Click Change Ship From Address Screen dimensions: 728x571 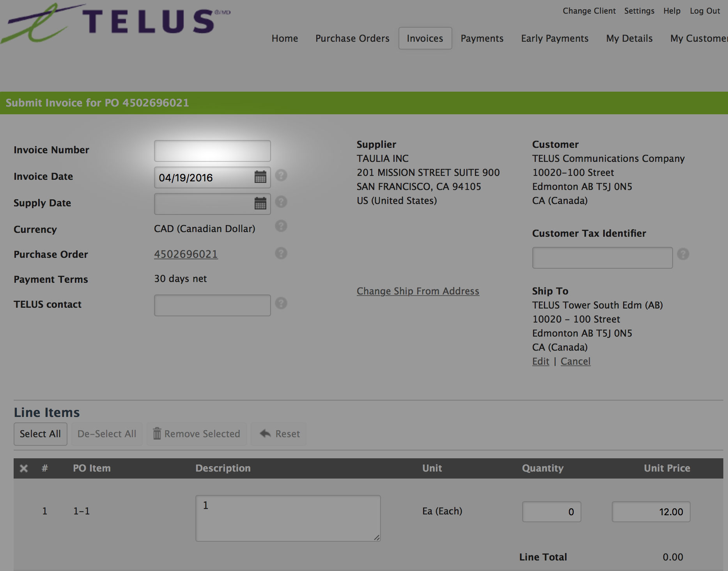418,291
